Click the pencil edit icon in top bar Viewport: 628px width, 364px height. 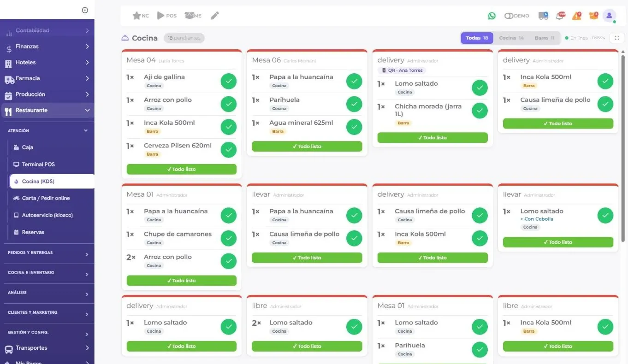click(x=215, y=16)
